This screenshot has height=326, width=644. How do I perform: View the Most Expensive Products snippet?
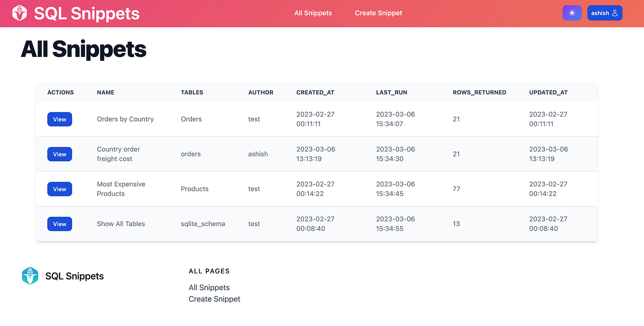pos(59,189)
